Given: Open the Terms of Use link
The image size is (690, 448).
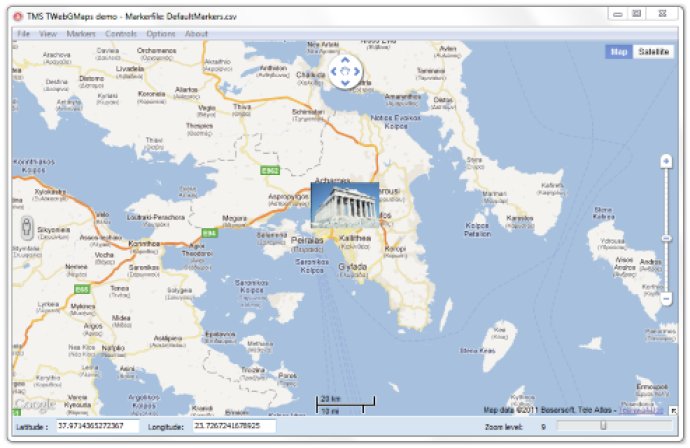Looking at the screenshot, I should point(641,411).
